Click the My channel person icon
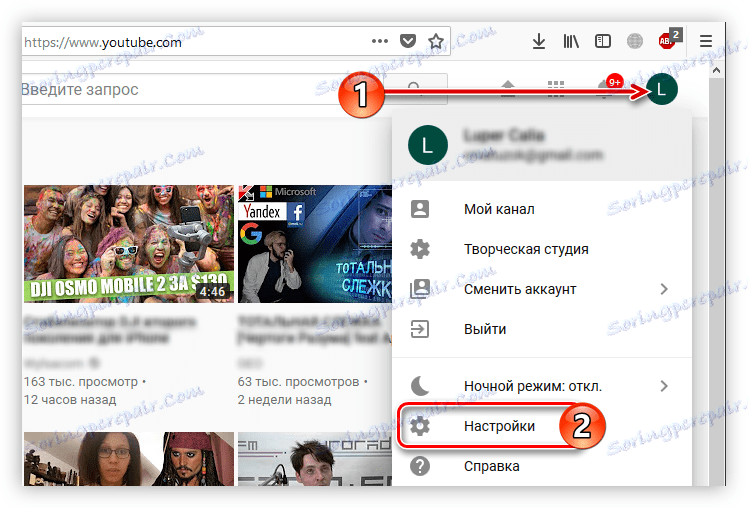 point(420,209)
